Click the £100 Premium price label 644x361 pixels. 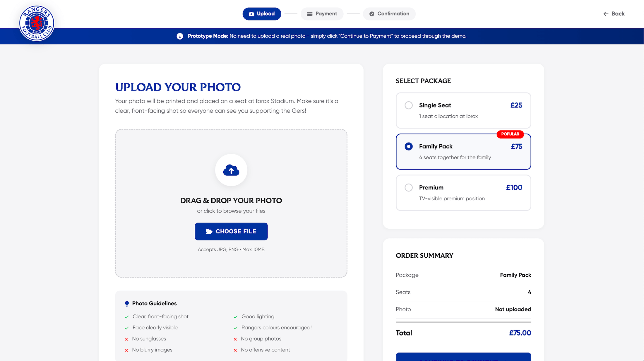tap(514, 187)
